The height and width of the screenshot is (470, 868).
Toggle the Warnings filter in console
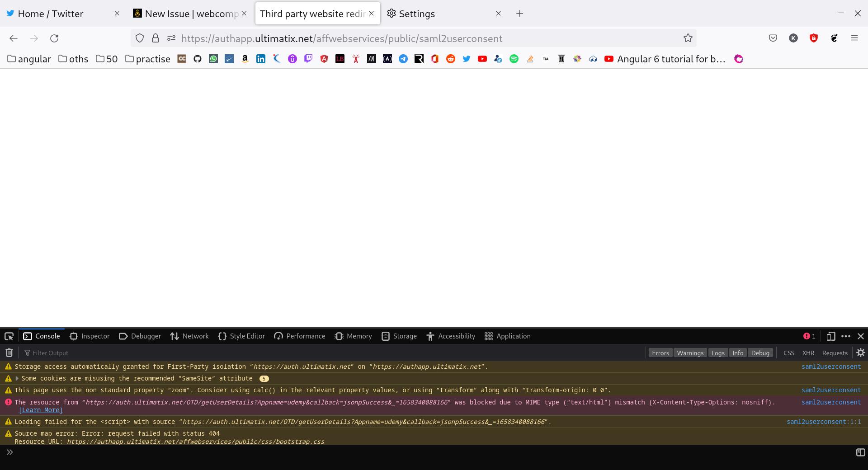690,352
